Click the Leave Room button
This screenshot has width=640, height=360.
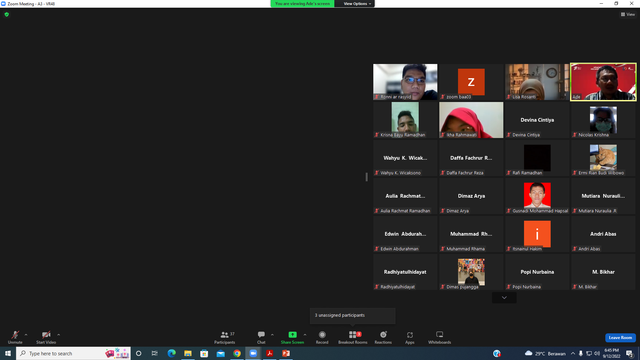pos(620,338)
